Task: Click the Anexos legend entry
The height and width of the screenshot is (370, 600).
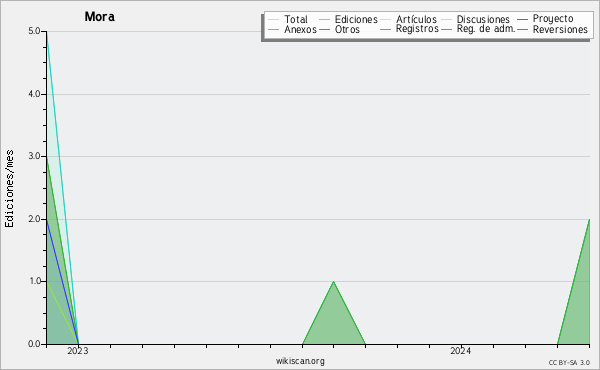Action: [300, 29]
